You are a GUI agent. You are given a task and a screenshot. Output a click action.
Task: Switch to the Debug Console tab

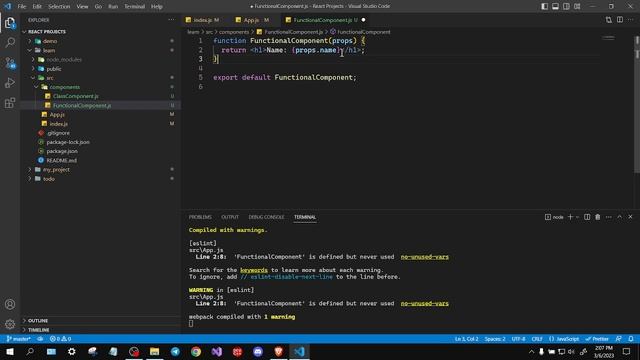point(266,217)
